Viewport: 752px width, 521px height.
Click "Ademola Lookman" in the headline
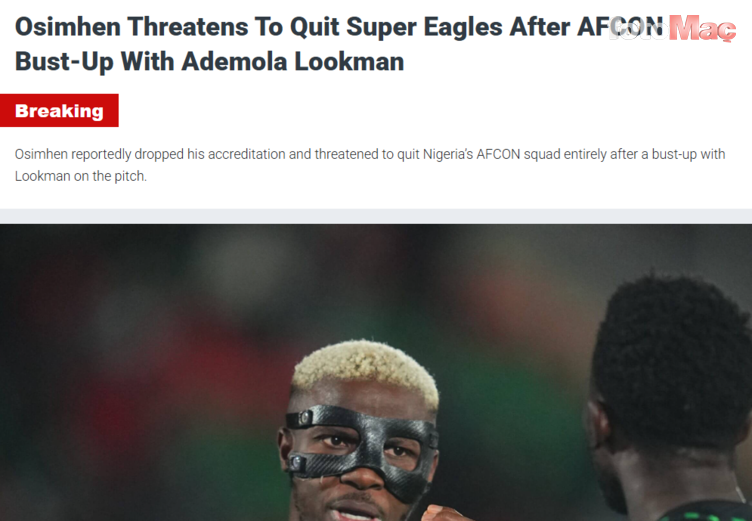[293, 61]
